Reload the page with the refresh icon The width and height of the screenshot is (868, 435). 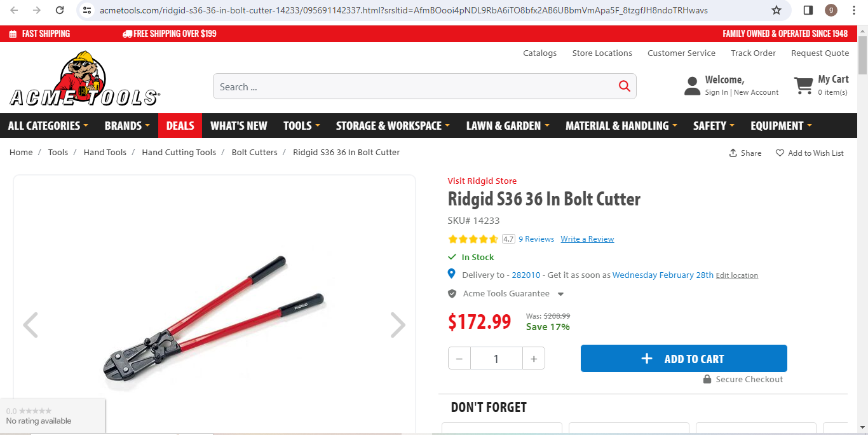60,10
